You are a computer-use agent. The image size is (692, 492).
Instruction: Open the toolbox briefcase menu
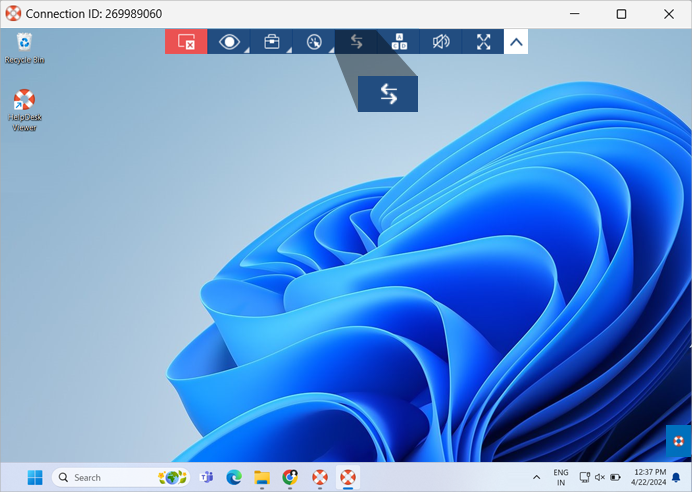pos(271,42)
